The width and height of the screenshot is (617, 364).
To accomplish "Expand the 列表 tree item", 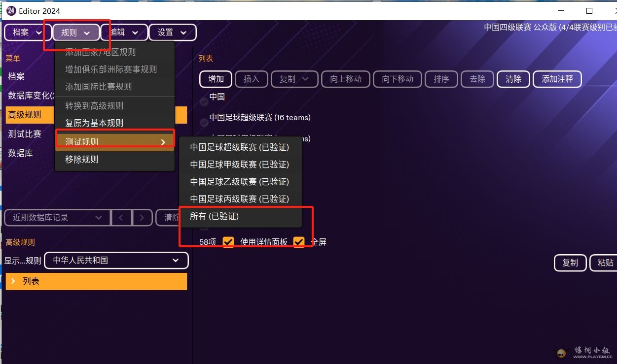I will 13,281.
